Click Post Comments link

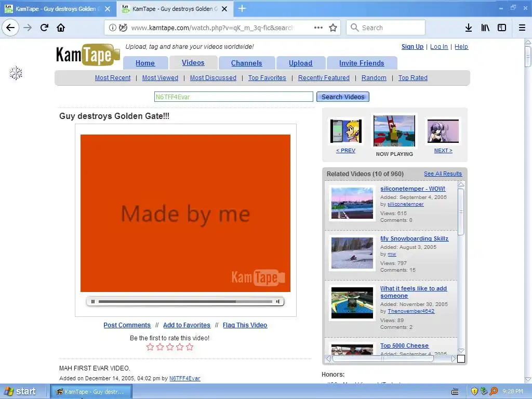click(127, 325)
